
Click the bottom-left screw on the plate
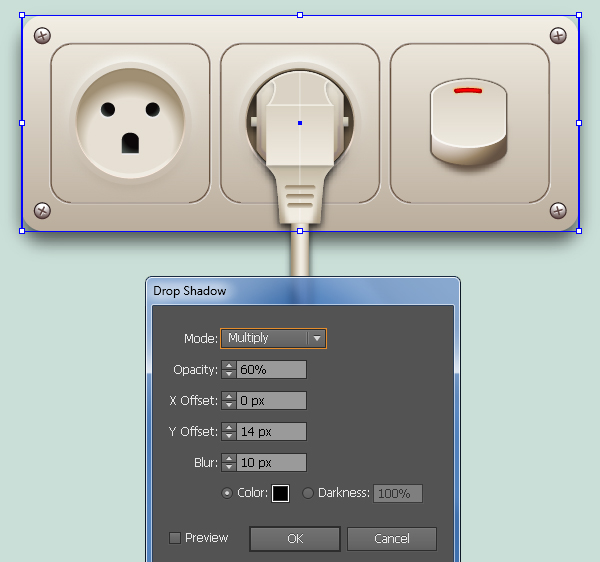(42, 210)
